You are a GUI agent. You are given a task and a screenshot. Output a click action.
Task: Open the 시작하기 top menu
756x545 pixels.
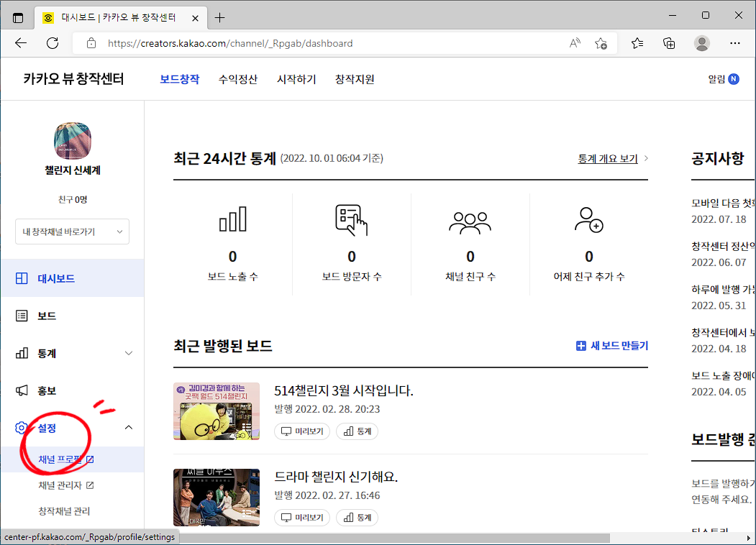pos(296,79)
